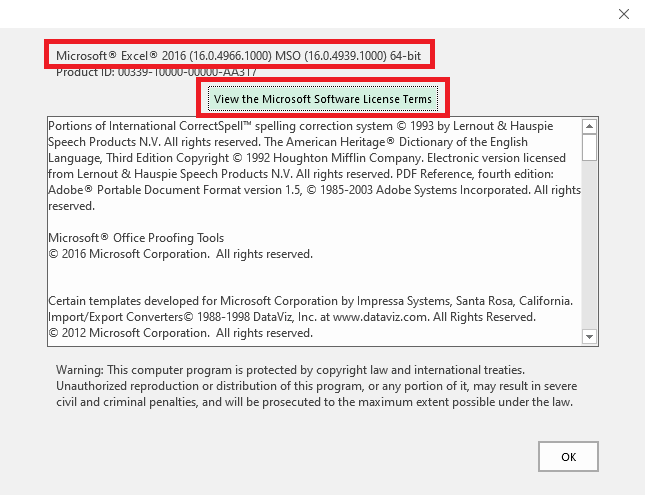Screen dimensions: 645x495
Task: Click the '© 2016 Microsoft Corporation' line
Action: click(180, 254)
